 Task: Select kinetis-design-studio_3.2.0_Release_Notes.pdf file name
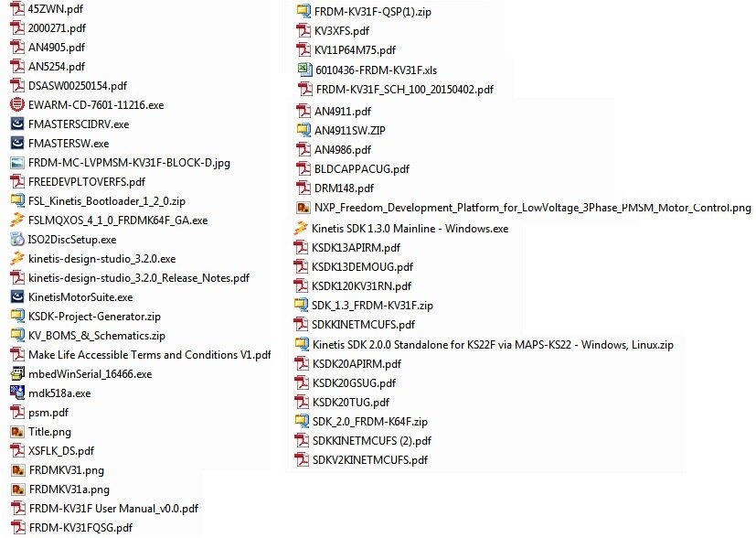click(x=139, y=278)
